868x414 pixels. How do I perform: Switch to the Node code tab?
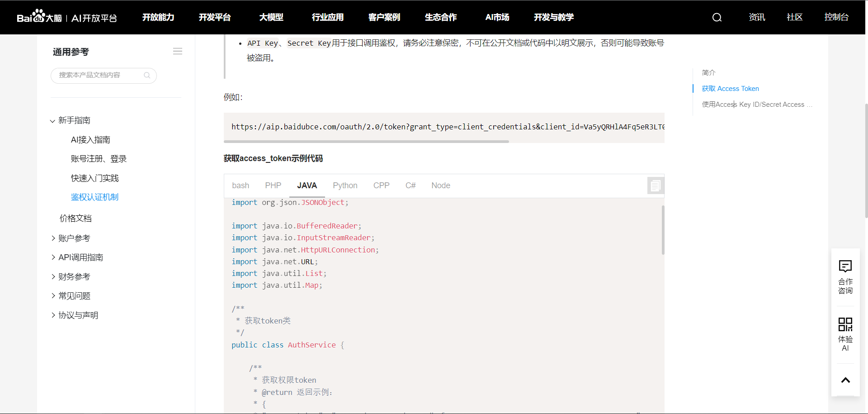(x=441, y=186)
